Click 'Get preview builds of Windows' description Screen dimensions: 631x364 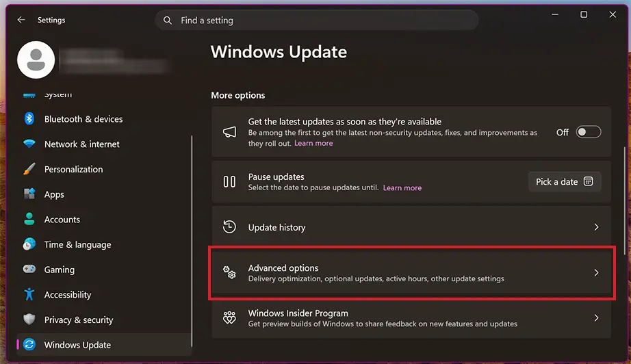(383, 324)
